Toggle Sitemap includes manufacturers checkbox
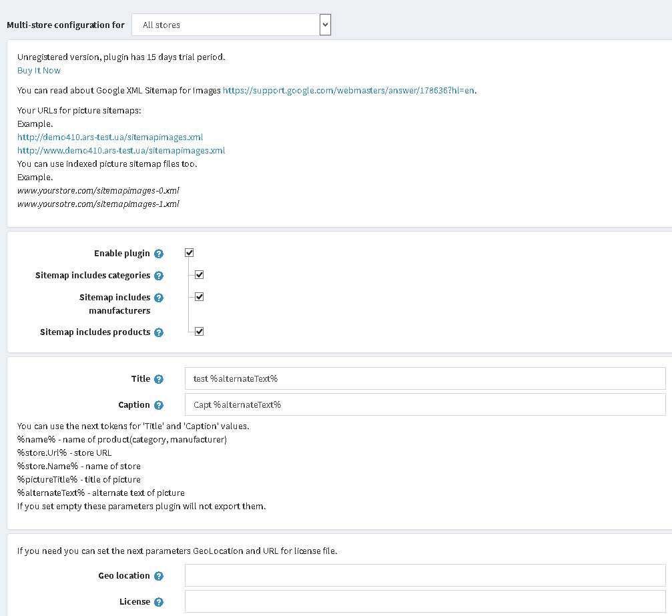 coord(199,297)
